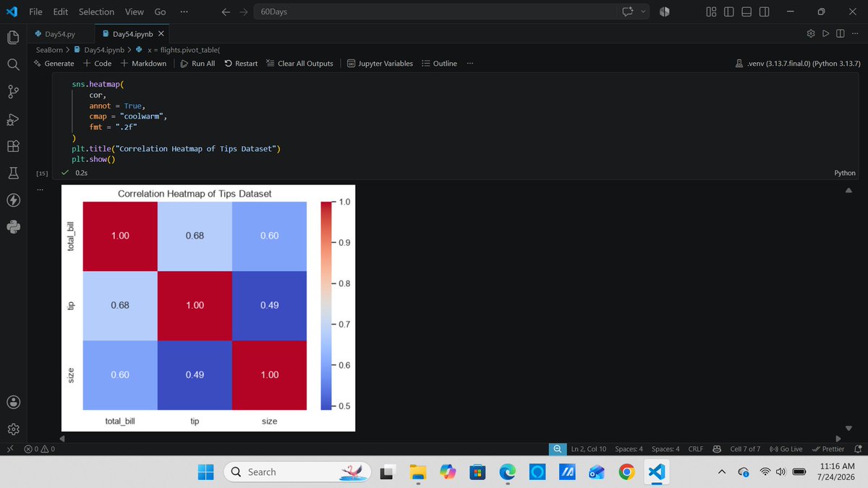
Task: Open the Extensions view
Action: tap(13, 146)
